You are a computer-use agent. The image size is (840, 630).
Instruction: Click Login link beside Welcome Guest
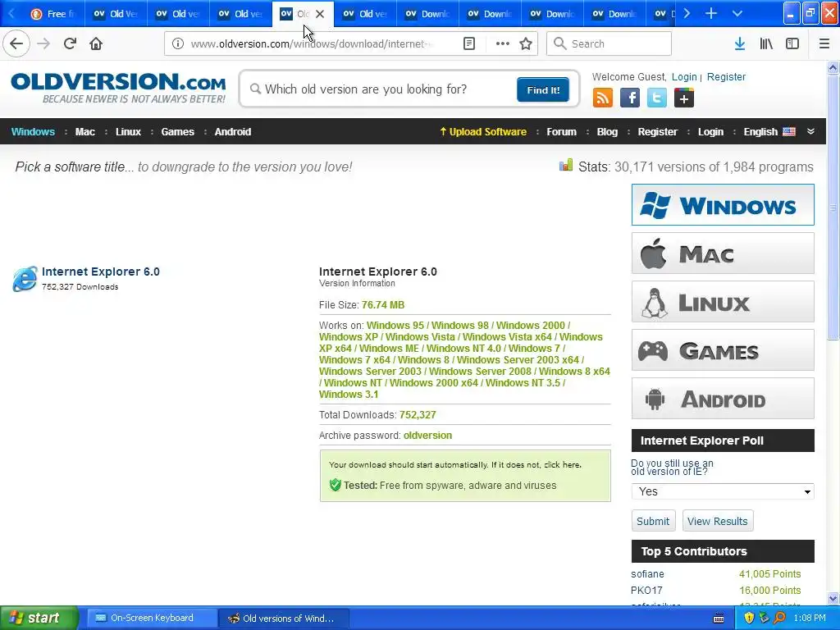pyautogui.click(x=684, y=76)
